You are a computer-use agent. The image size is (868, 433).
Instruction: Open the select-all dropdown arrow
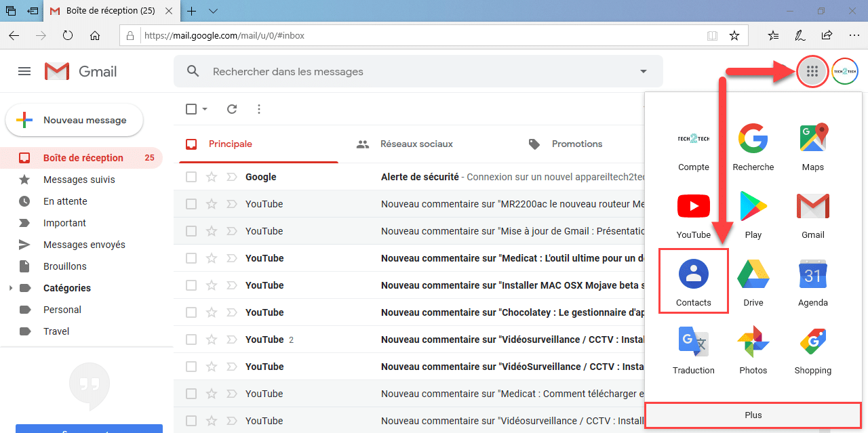(205, 109)
